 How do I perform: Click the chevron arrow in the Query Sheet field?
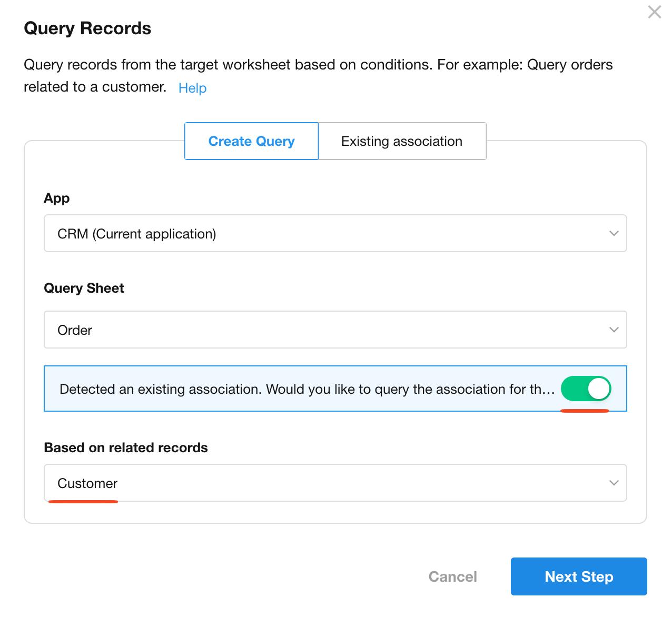[x=614, y=330]
